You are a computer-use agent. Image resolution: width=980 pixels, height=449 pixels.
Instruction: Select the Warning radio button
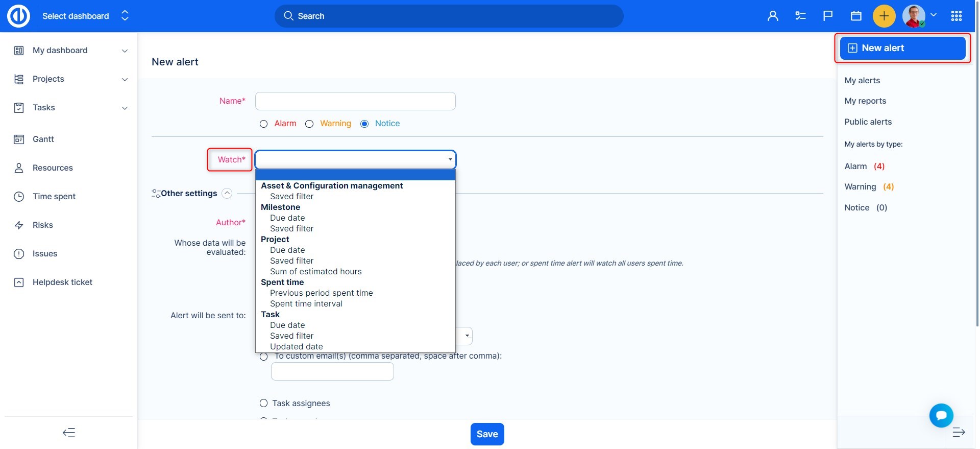[x=309, y=124]
